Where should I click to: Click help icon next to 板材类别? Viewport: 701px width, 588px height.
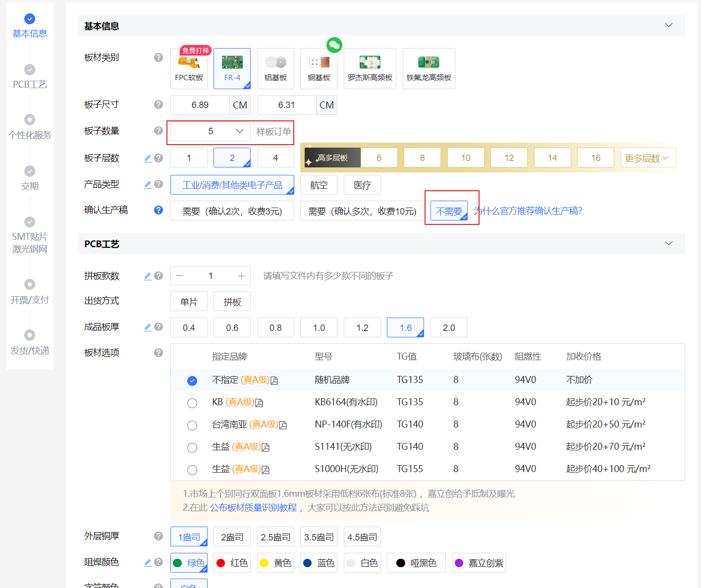click(x=159, y=57)
